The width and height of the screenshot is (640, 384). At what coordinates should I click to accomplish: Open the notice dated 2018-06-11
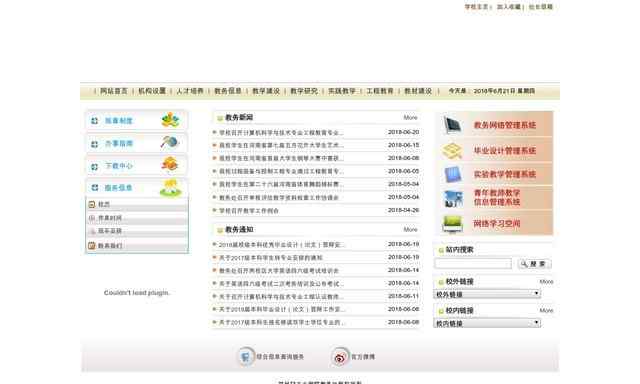click(x=281, y=296)
